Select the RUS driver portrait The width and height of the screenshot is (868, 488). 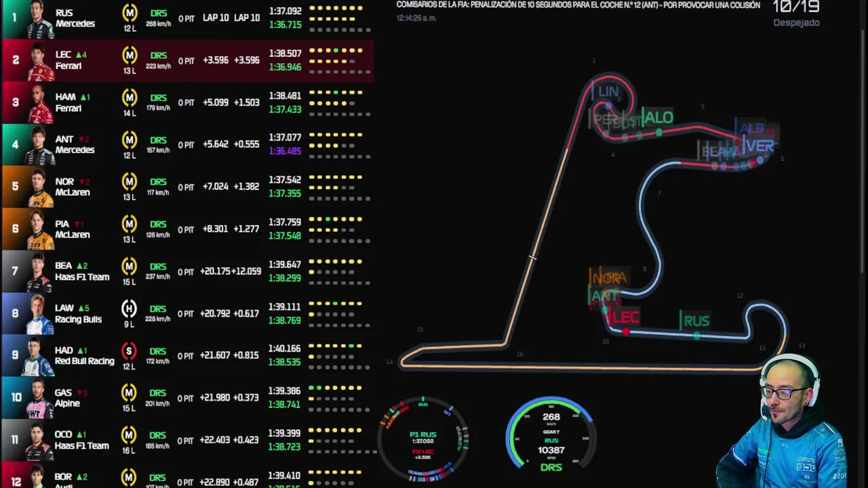tap(39, 19)
